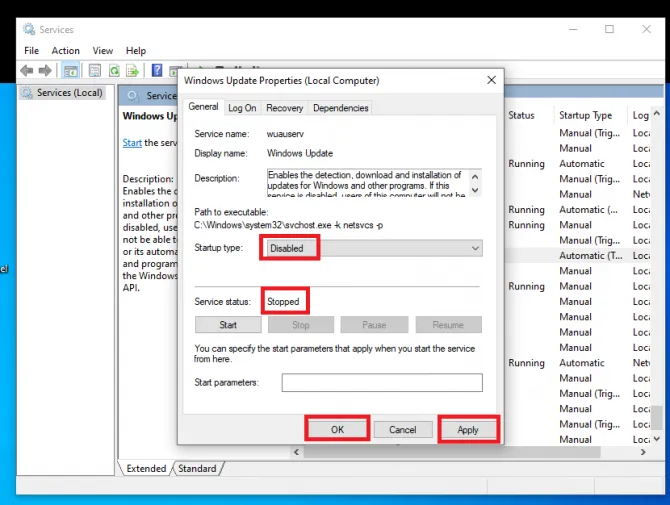Click the Start parameters text field

point(381,383)
